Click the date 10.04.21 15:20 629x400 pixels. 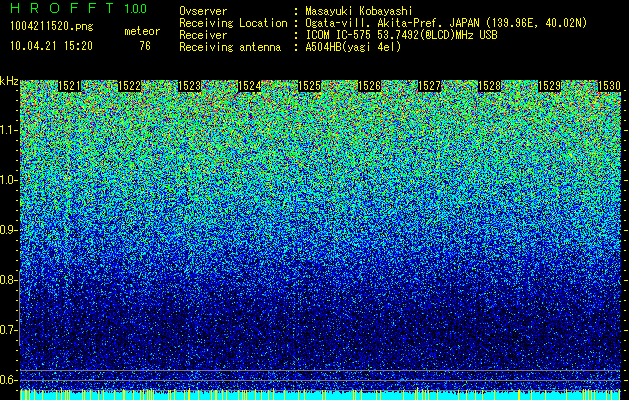tap(51, 46)
